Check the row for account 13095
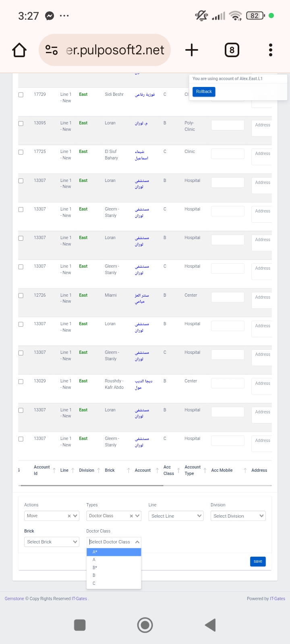Image resolution: width=290 pixels, height=644 pixels. click(x=21, y=124)
